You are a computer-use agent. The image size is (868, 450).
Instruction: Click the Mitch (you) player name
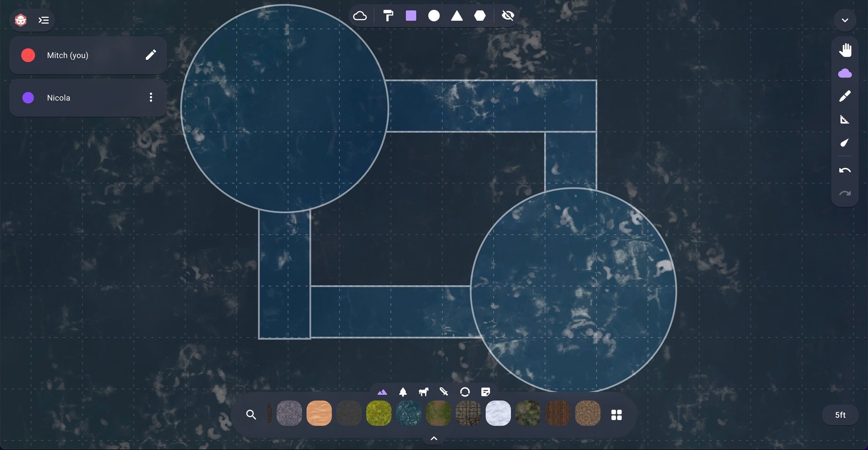click(x=68, y=55)
